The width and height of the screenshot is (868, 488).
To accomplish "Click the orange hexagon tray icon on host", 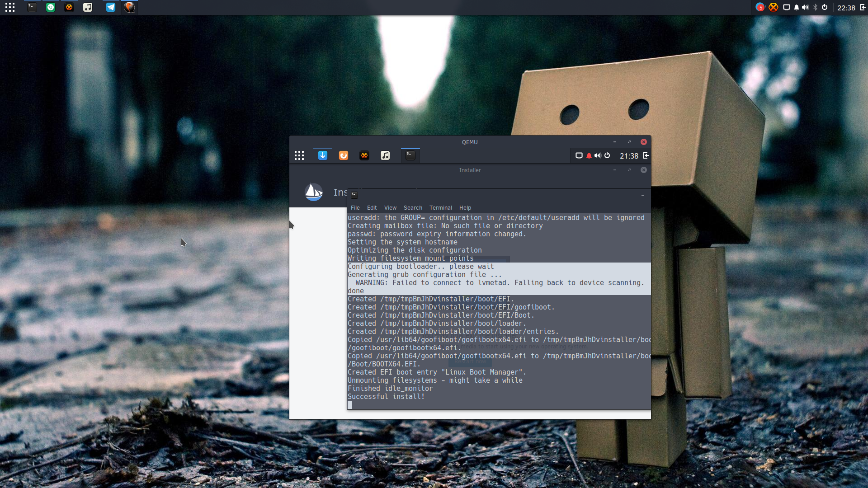I will tap(774, 7).
